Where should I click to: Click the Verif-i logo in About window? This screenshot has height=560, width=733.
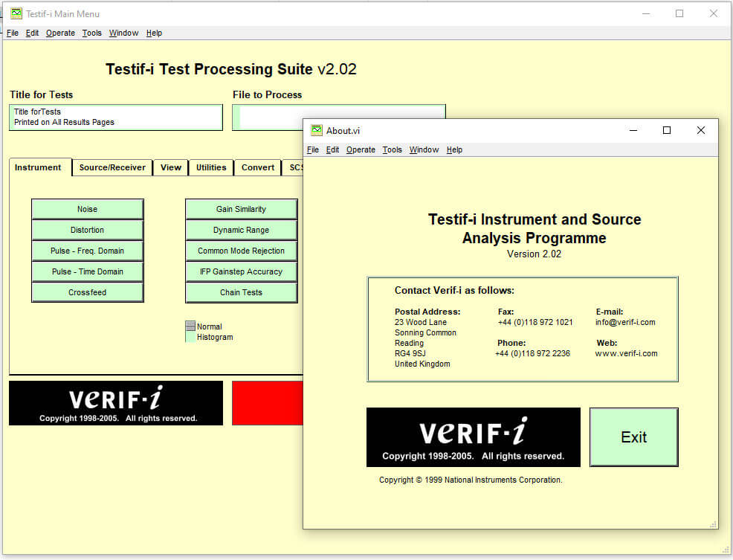(473, 437)
